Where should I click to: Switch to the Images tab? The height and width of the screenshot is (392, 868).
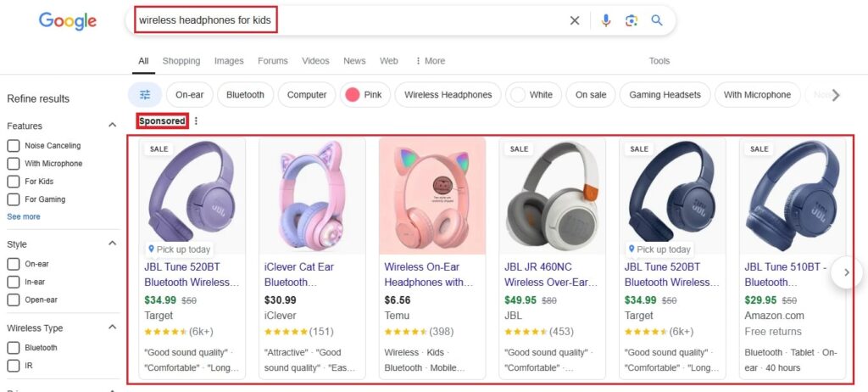(229, 61)
